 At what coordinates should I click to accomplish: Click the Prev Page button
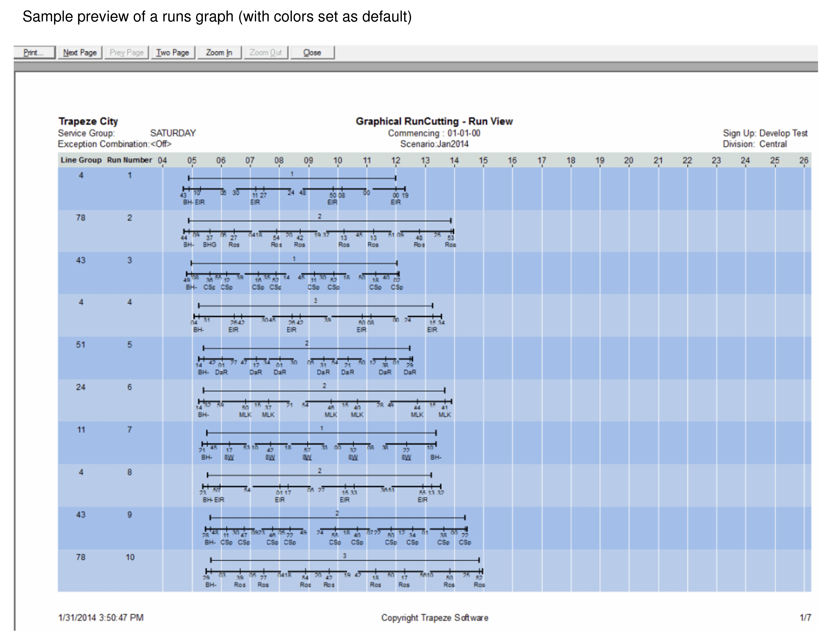(x=126, y=52)
